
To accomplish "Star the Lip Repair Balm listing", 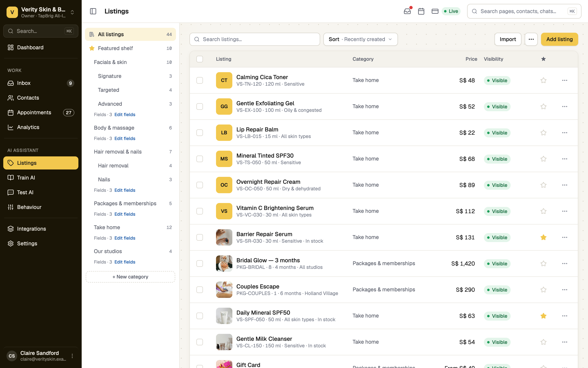I will (x=543, y=133).
